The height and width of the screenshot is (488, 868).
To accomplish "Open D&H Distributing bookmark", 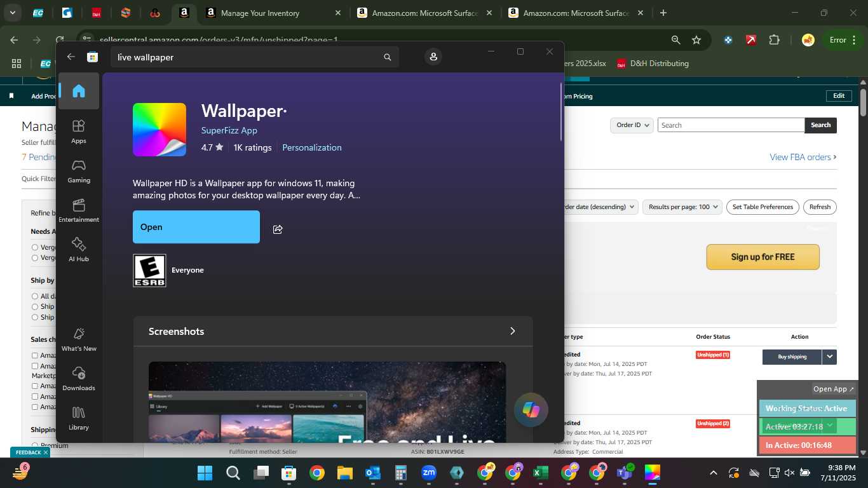I will coord(653,64).
